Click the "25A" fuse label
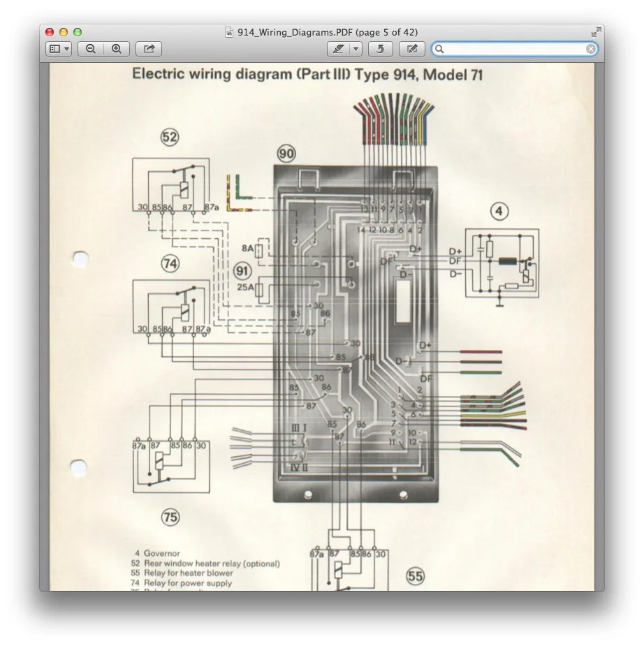Image resolution: width=644 pixels, height=646 pixels. (x=245, y=287)
